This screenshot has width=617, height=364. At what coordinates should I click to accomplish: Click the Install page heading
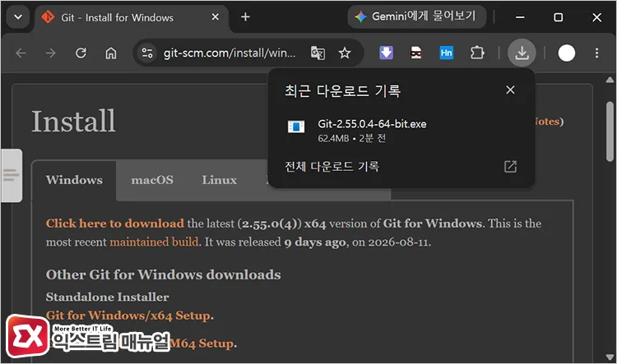point(73,121)
